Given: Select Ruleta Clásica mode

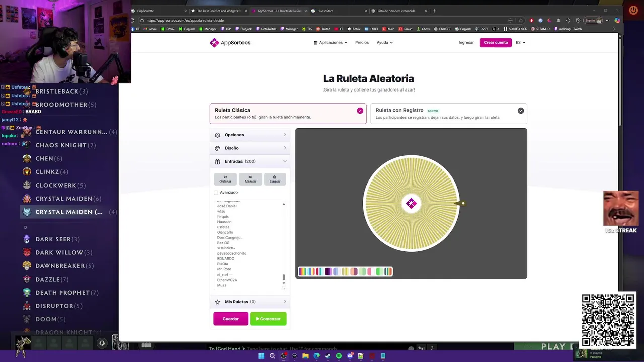Looking at the screenshot, I should (288, 114).
